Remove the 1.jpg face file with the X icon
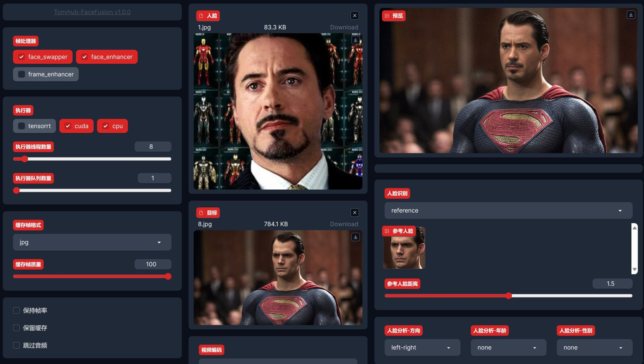 pyautogui.click(x=355, y=16)
